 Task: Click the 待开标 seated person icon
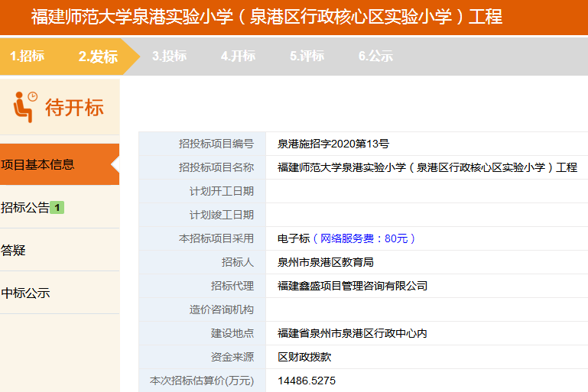pos(25,107)
